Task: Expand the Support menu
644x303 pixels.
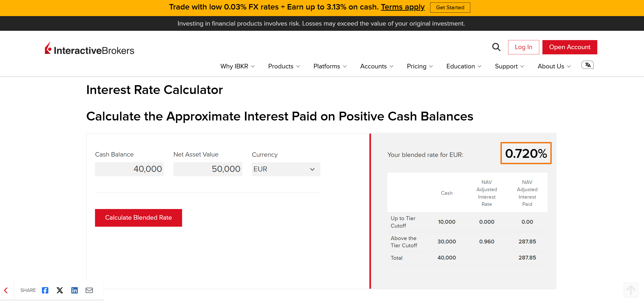Action: coord(510,66)
